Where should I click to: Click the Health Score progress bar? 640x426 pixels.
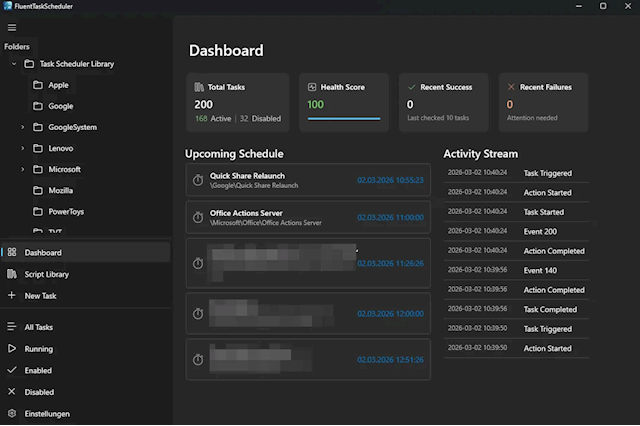344,118
